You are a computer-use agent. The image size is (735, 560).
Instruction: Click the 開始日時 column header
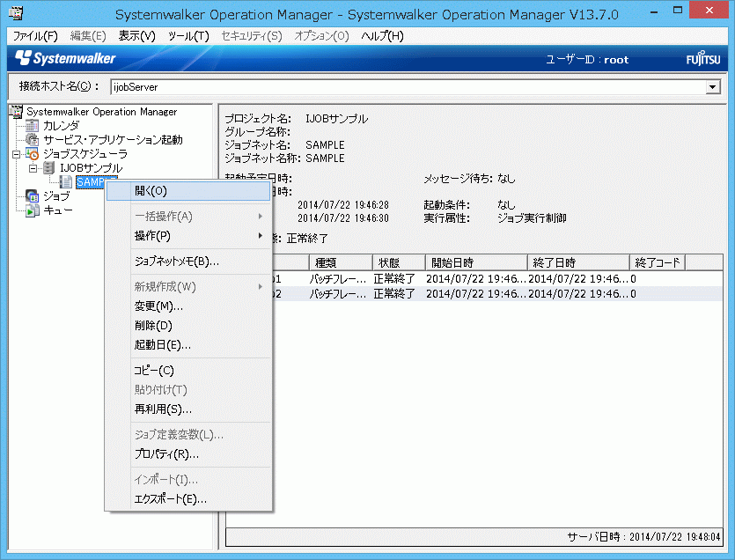click(x=476, y=262)
